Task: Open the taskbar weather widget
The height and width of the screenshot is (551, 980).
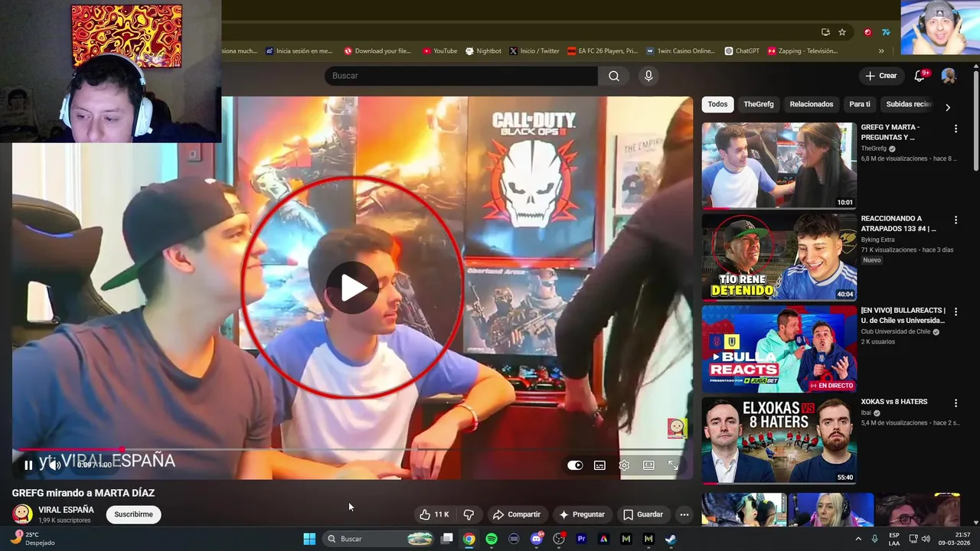Action: pyautogui.click(x=32, y=539)
